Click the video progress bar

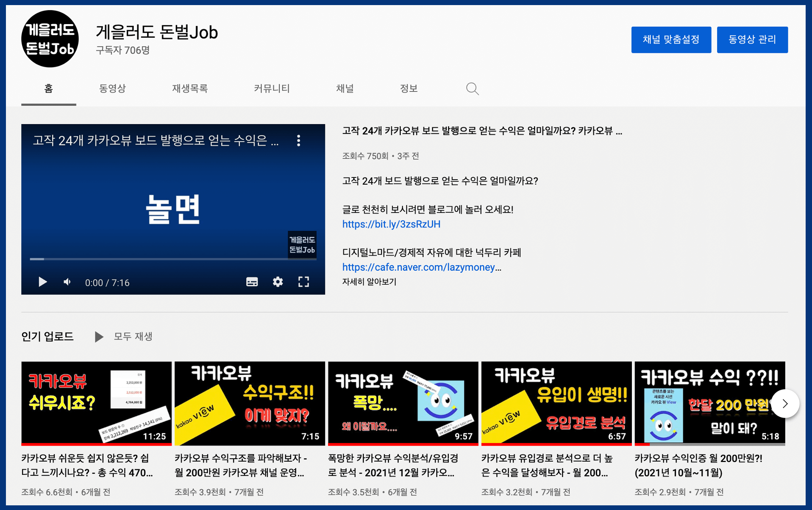173,259
